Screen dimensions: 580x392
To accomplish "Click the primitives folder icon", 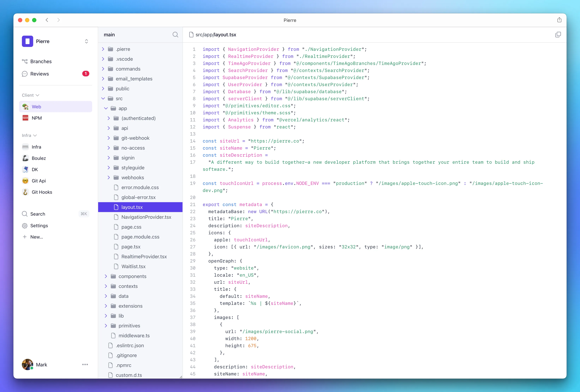I will point(113,326).
